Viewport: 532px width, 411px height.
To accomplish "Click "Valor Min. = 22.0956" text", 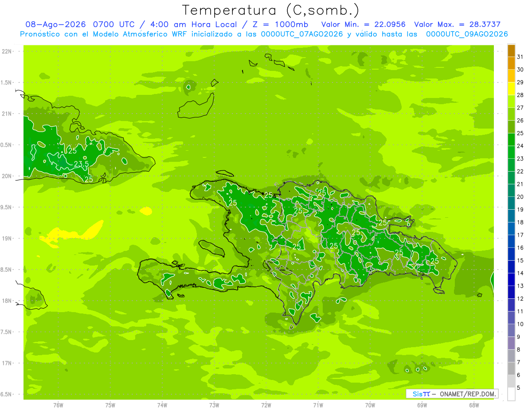I will click(x=364, y=24).
